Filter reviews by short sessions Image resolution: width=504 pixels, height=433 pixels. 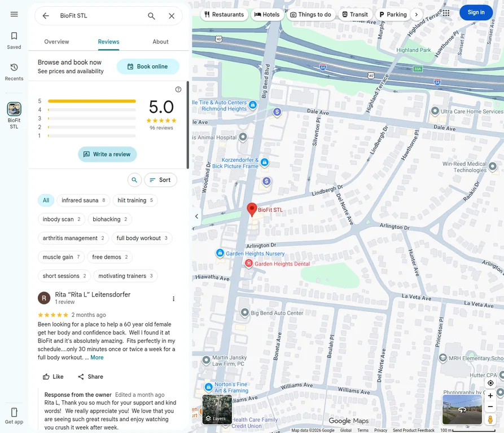(x=64, y=276)
